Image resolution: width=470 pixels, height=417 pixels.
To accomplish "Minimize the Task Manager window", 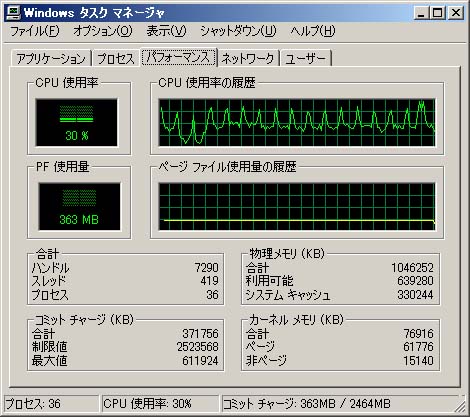I will [421, 13].
